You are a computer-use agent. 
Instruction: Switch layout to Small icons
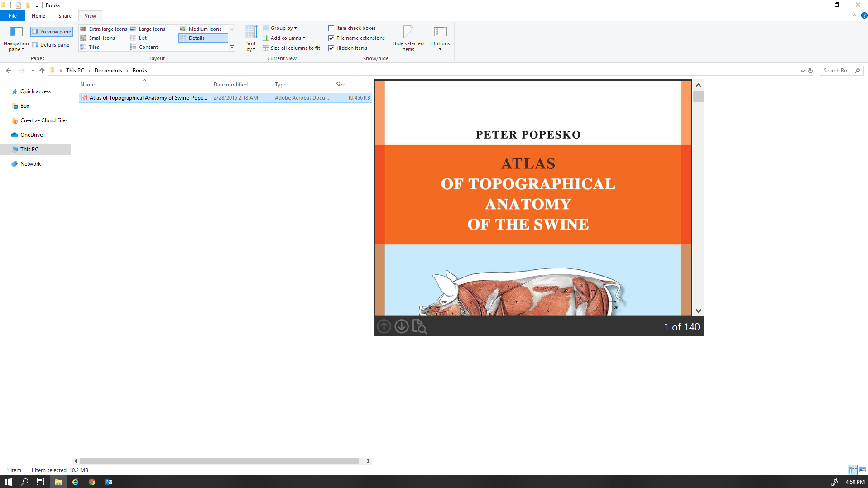click(x=98, y=38)
